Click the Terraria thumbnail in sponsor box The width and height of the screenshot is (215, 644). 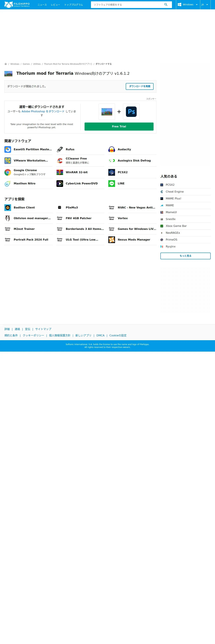point(107,112)
